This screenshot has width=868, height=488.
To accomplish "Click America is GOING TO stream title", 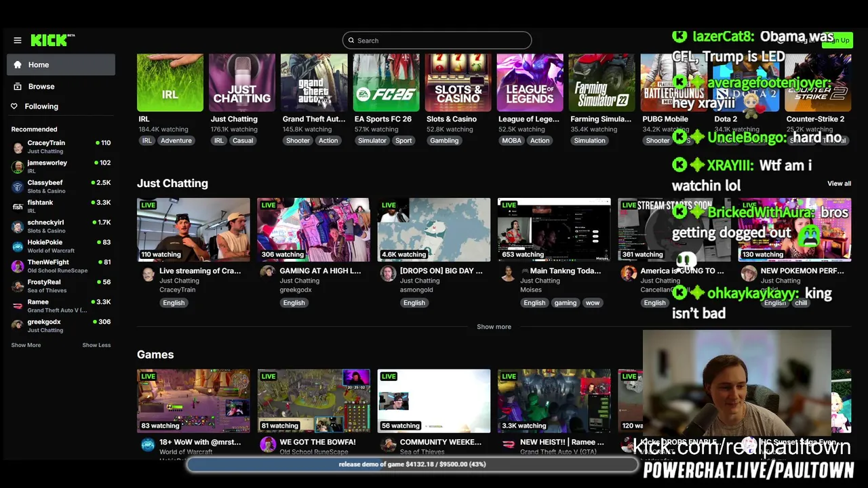I will 682,271.
